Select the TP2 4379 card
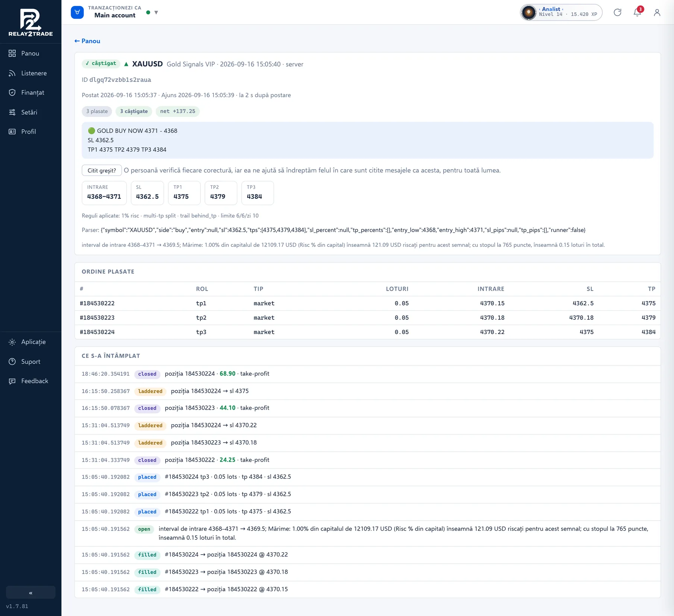The width and height of the screenshot is (674, 616). coord(221,193)
